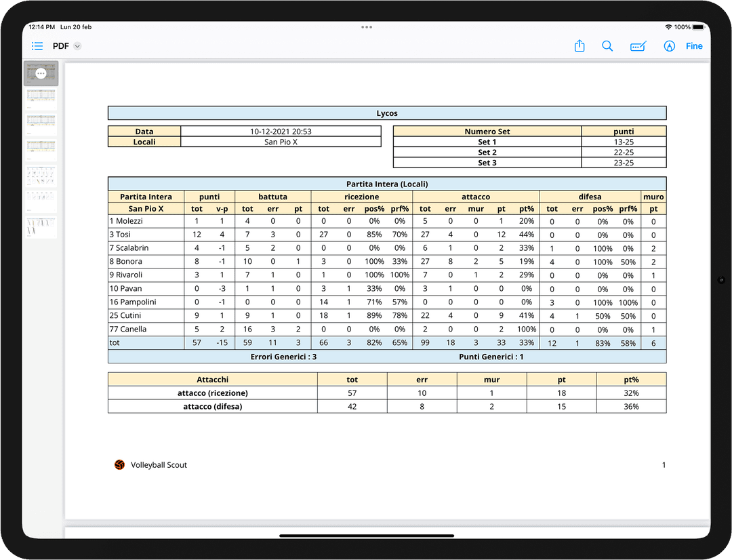Click the 'Volleyball Scout' footer text
732x560 pixels.
[159, 464]
